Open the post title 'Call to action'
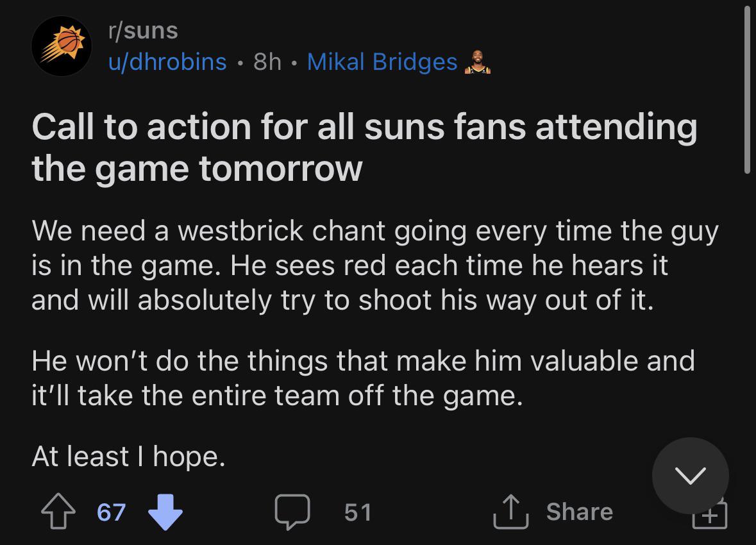Screen dimensions: 756x545 coord(364,147)
